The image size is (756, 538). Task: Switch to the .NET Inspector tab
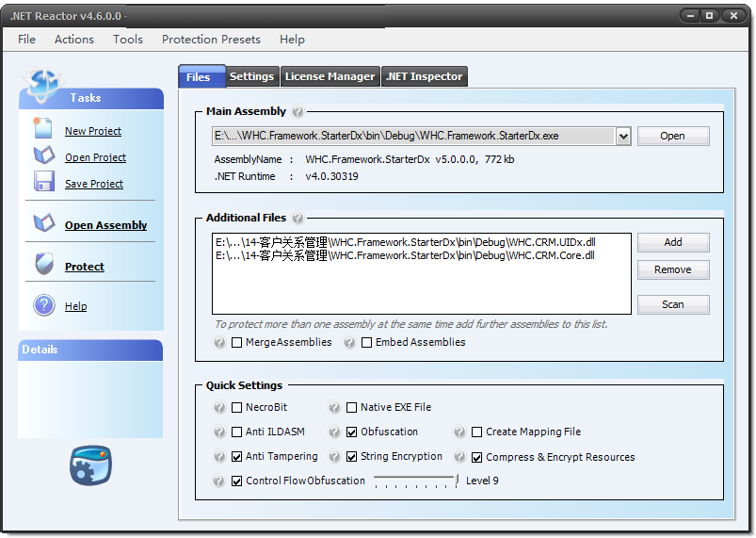[x=425, y=76]
